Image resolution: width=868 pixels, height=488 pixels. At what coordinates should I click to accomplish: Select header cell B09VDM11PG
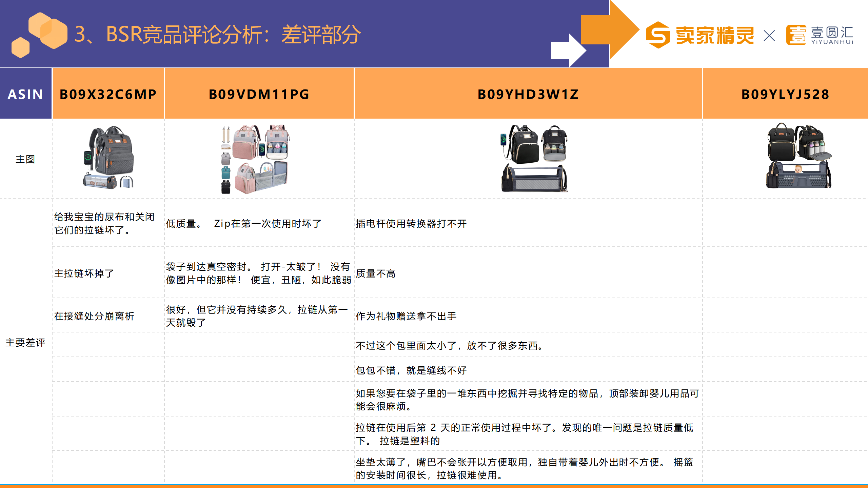point(259,94)
